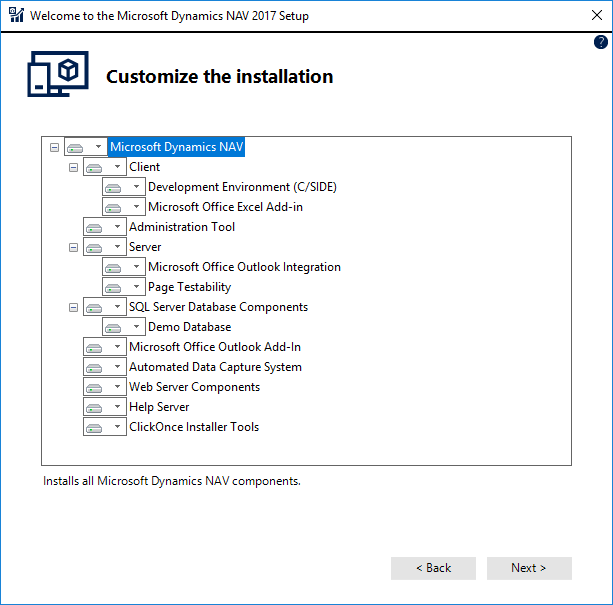Image resolution: width=613 pixels, height=605 pixels.
Task: Close the setup window
Action: pyautogui.click(x=597, y=15)
